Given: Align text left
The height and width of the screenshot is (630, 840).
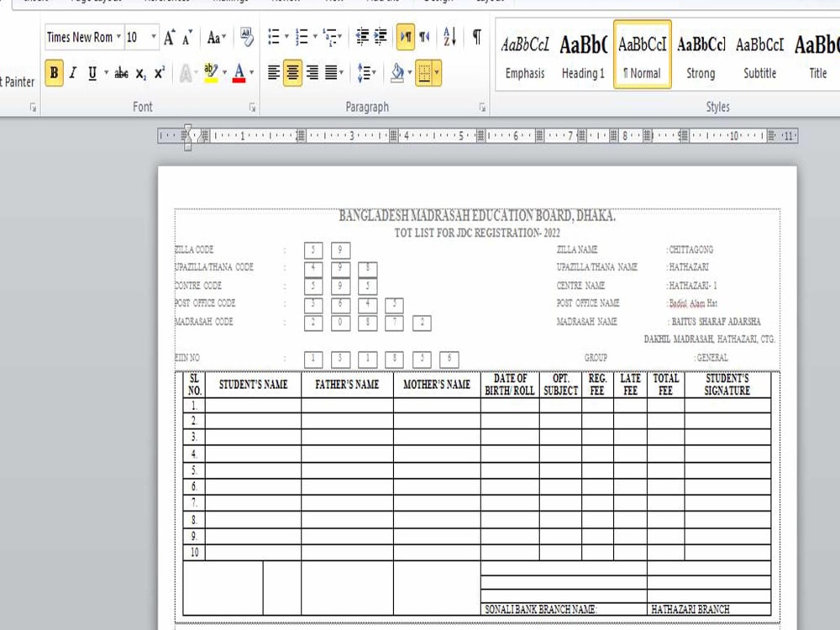Looking at the screenshot, I should (x=274, y=73).
